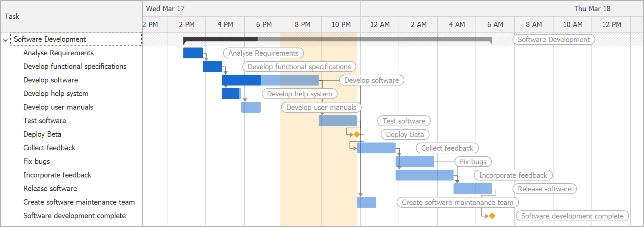The height and width of the screenshot is (227, 644).
Task: Click the Release software task bar
Action: click(472, 189)
